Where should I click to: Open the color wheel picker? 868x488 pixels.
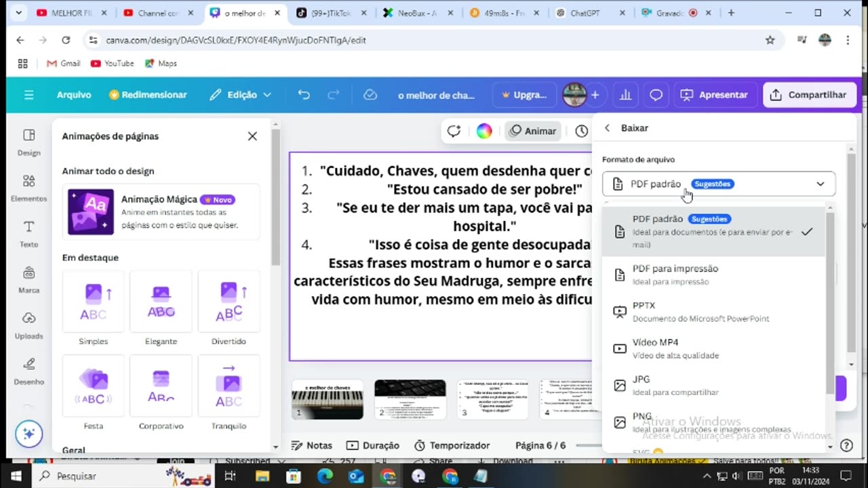[x=484, y=131]
